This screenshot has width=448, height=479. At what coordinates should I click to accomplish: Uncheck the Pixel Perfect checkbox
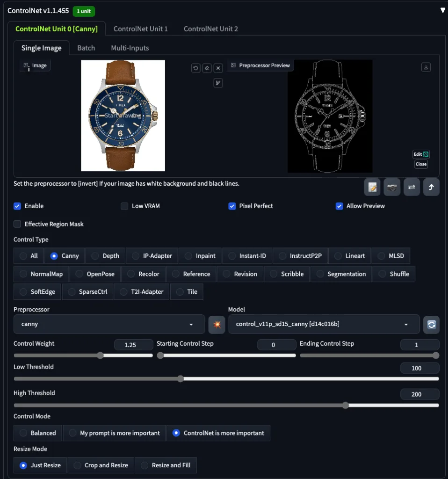tap(232, 206)
